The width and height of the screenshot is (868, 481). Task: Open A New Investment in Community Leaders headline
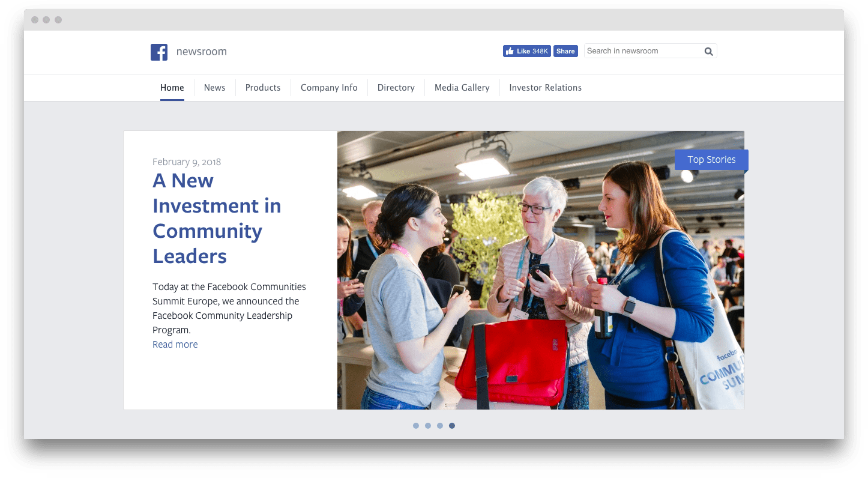click(217, 218)
